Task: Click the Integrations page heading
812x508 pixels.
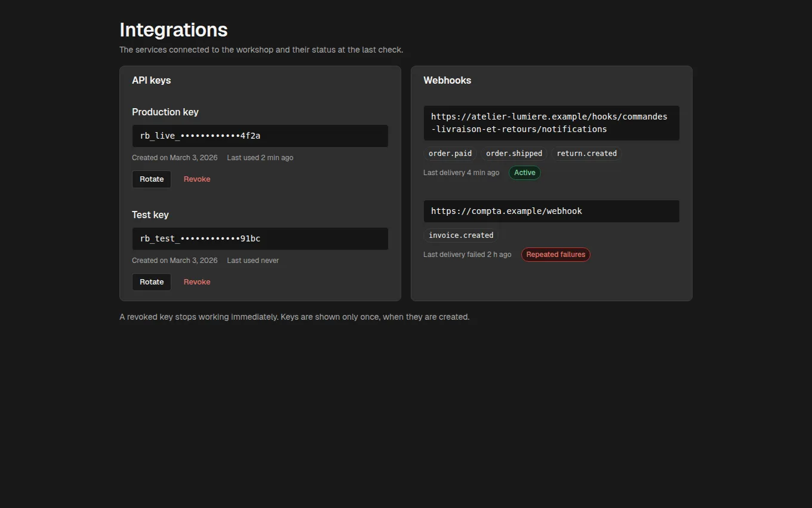Action: [x=174, y=30]
